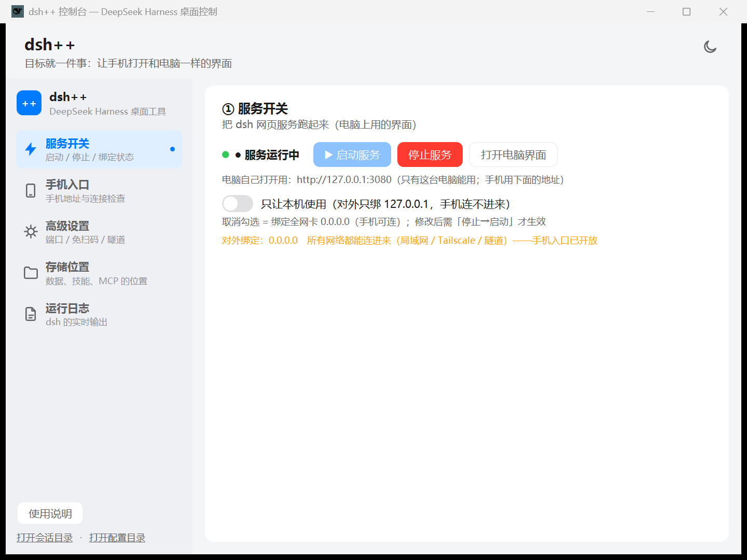Click the blue dsh++ logo icon

(x=29, y=103)
